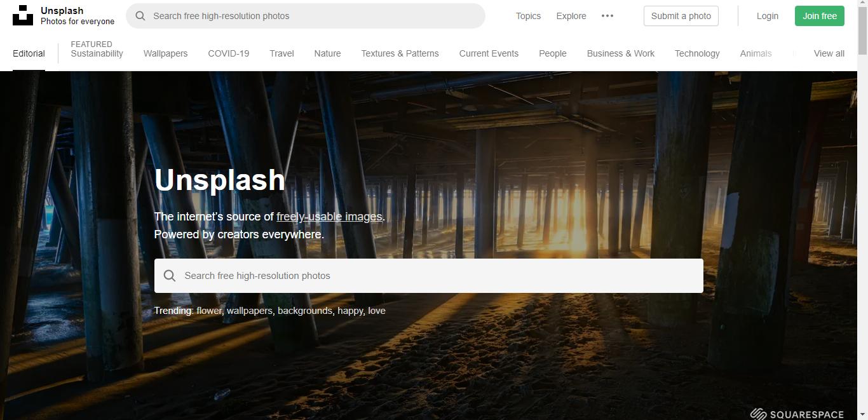Screen dimensions: 868x420
Task: Select the Editorial tab
Action: pyautogui.click(x=29, y=53)
